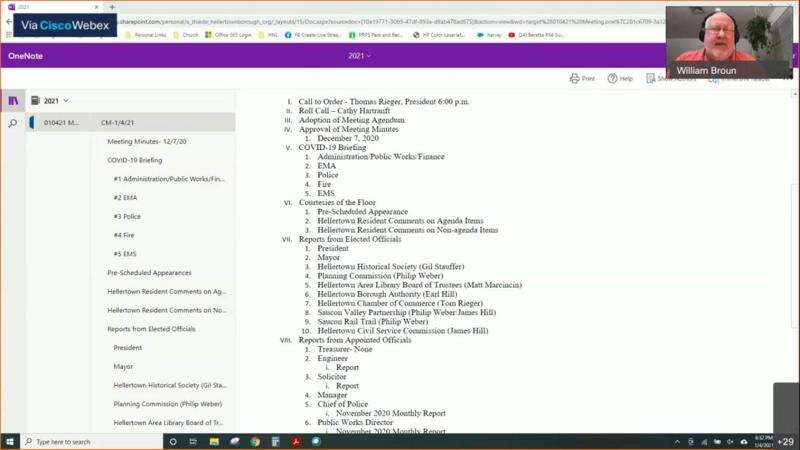Viewport: 800px width, 450px height.
Task: Click 'Chief of Police' agenda line
Action: 342,404
